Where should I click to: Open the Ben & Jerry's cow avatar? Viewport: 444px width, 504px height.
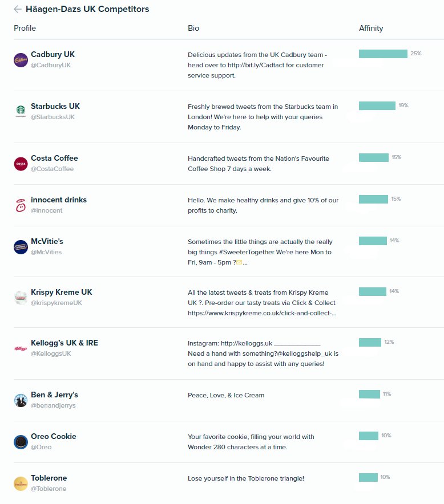tap(21, 400)
